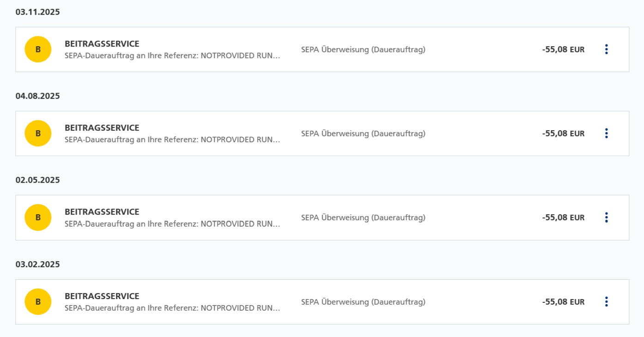Click SEPA Überweisung label in 03.02.2025 row
Viewport: 644px width, 337px height.
pos(363,302)
